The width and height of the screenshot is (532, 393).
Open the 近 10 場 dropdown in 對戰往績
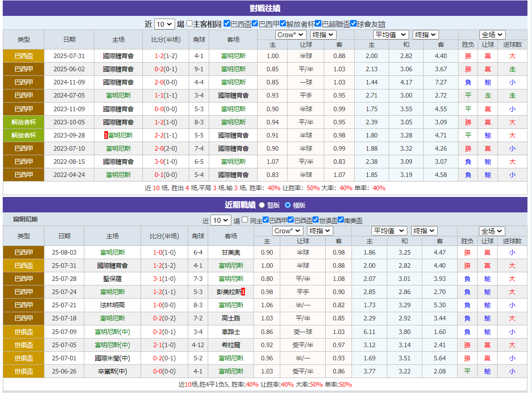click(163, 24)
